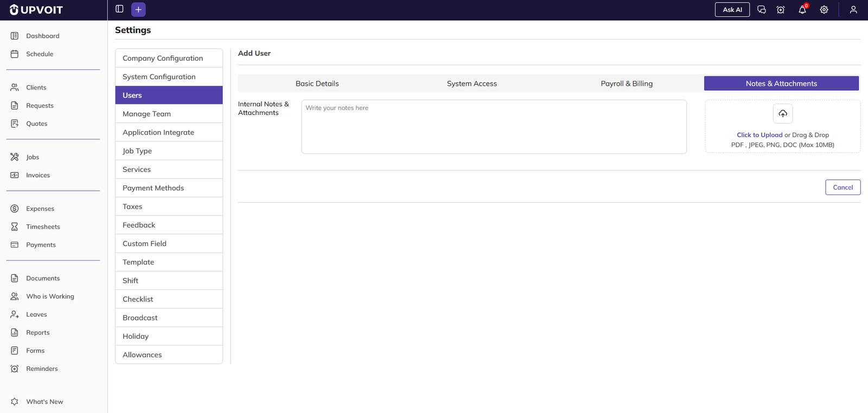Toggle the sidebar collapse icon
This screenshot has height=413, width=868.
119,9
